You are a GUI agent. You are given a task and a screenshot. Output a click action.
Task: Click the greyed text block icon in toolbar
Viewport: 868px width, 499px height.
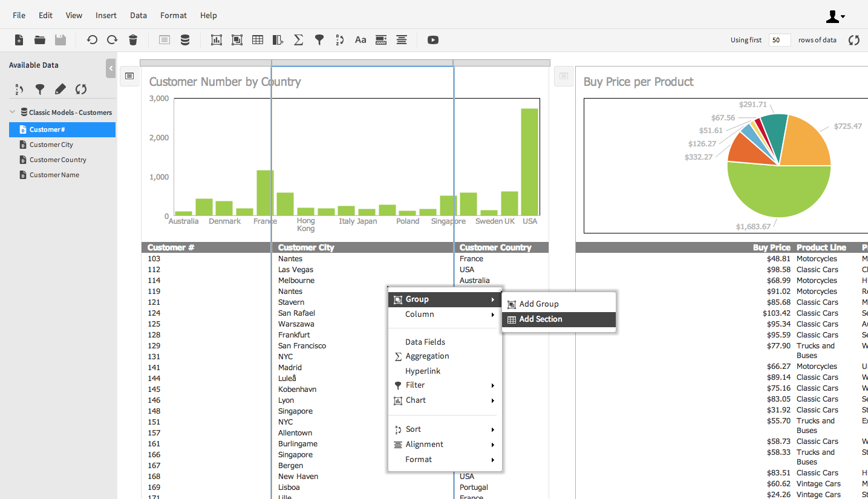pos(165,40)
